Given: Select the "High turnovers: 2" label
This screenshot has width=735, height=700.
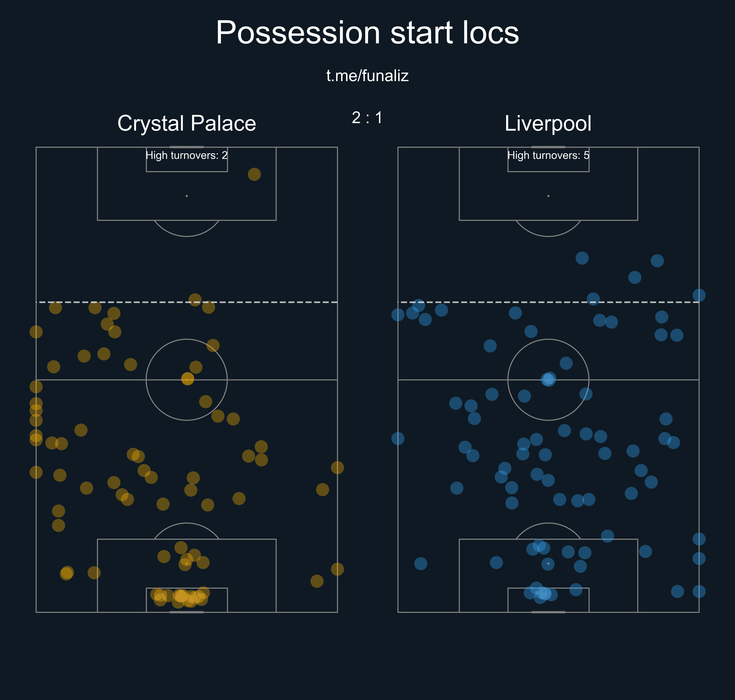Looking at the screenshot, I should click(186, 155).
